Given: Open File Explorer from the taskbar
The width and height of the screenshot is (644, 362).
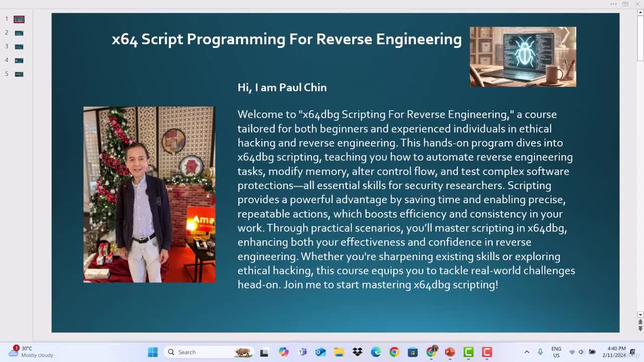Looking at the screenshot, I should [339, 352].
